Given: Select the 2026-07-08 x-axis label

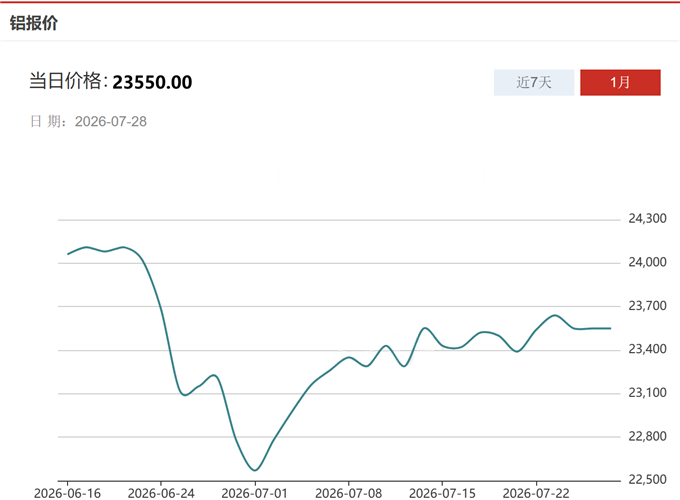Looking at the screenshot, I should [x=348, y=493].
